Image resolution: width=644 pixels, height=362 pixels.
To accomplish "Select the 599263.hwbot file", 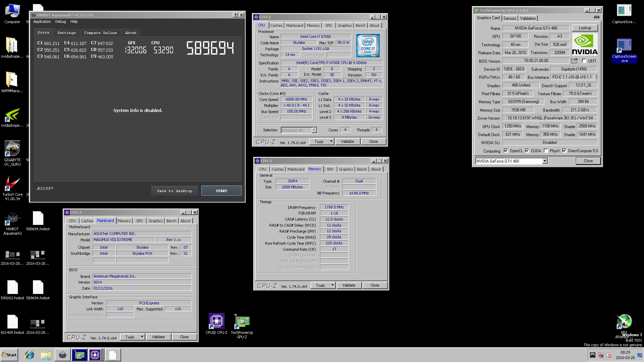I will [x=12, y=290].
